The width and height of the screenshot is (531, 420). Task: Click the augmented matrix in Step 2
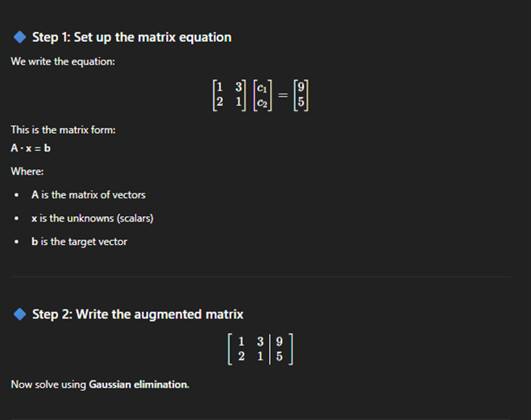click(x=260, y=349)
